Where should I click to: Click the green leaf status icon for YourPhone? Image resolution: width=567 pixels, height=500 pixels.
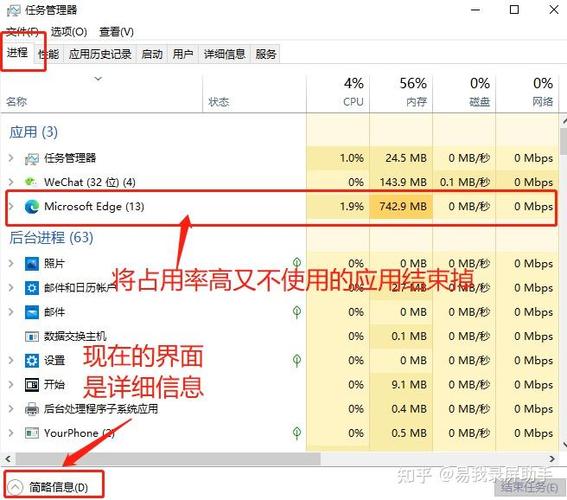pyautogui.click(x=297, y=433)
